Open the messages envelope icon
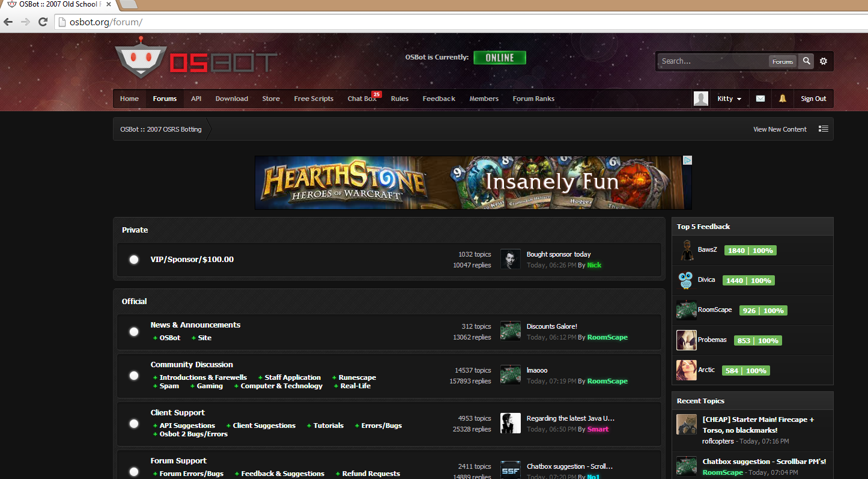Screen dimensions: 868x479 pyautogui.click(x=760, y=99)
